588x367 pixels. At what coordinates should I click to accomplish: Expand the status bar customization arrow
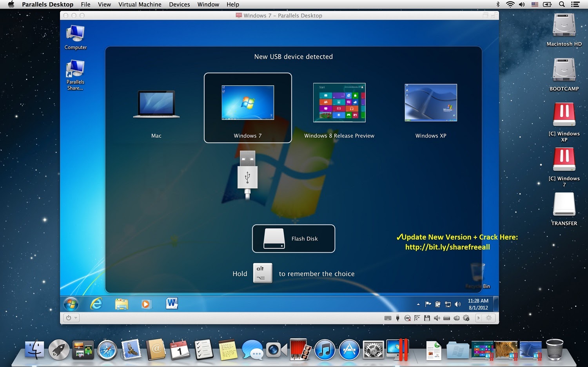coord(479,318)
